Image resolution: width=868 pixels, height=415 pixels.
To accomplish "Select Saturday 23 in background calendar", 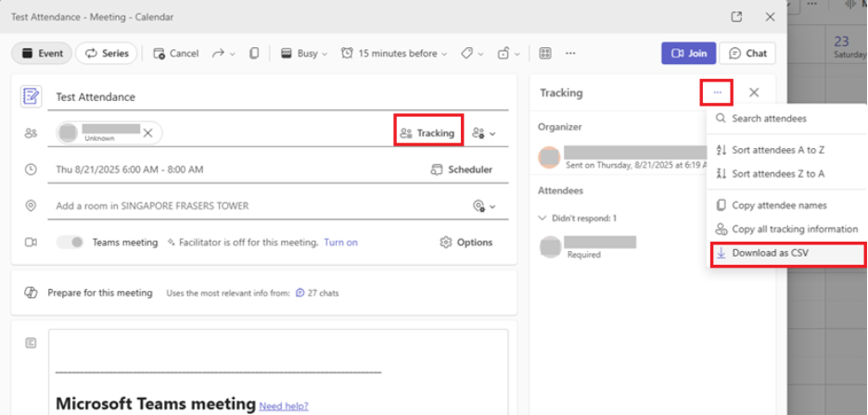I will click(x=849, y=46).
